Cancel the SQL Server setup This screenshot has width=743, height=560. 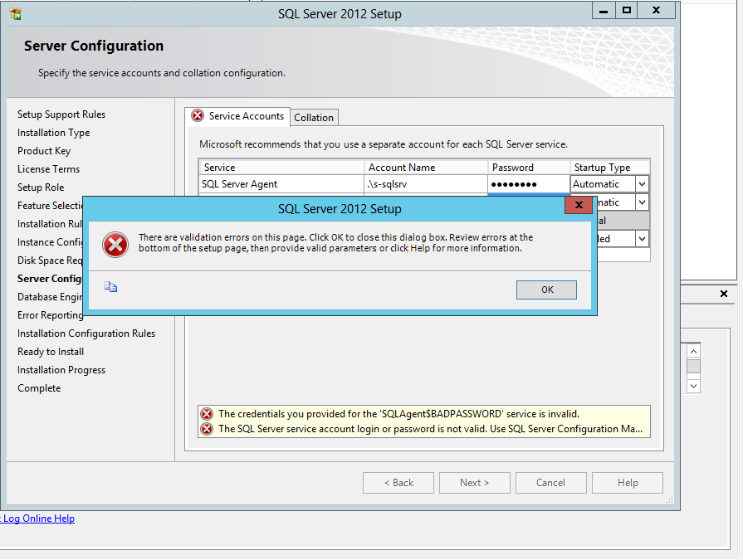pos(550,483)
